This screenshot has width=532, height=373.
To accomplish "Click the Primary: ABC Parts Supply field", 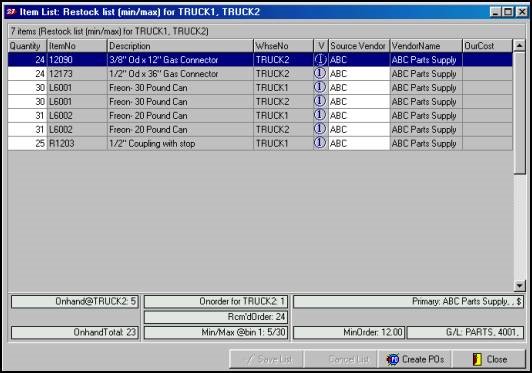I will pyautogui.click(x=408, y=301).
